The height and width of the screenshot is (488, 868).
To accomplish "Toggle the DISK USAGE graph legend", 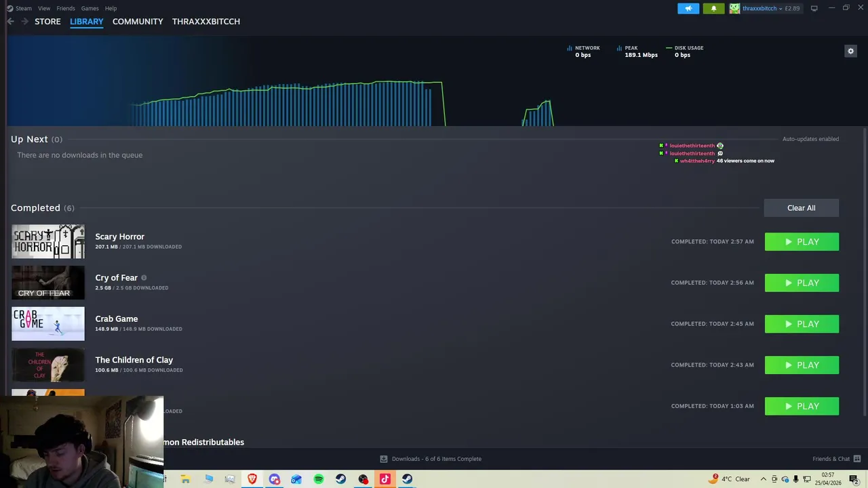I will tap(684, 52).
